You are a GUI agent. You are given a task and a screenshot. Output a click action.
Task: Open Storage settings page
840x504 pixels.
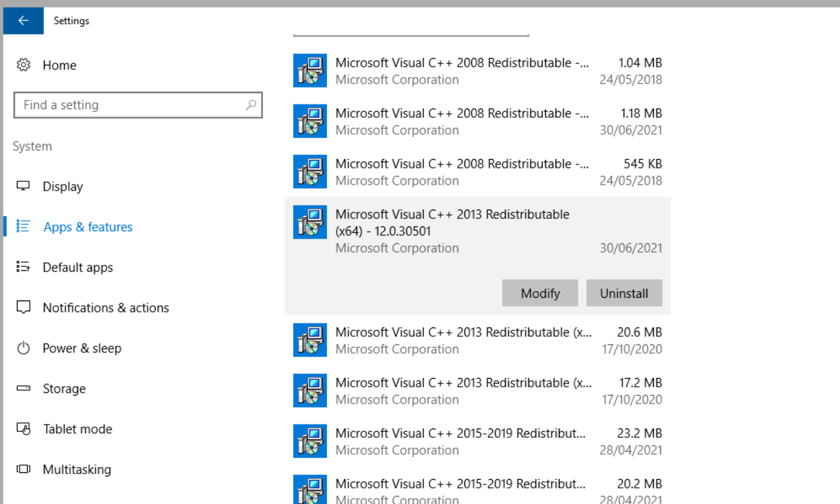[133, 389]
